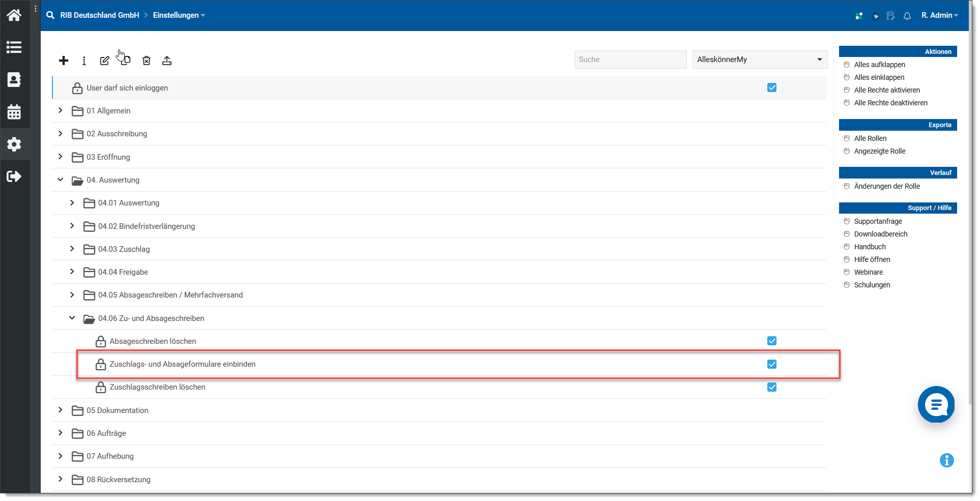The image size is (980, 501).
Task: Toggle the User darf sich einloggen checkbox
Action: pos(772,87)
